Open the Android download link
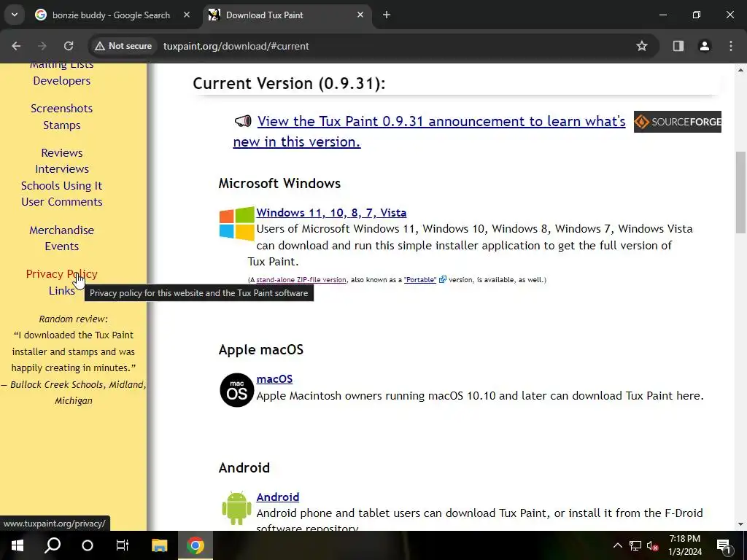The width and height of the screenshot is (747, 560). click(x=278, y=497)
